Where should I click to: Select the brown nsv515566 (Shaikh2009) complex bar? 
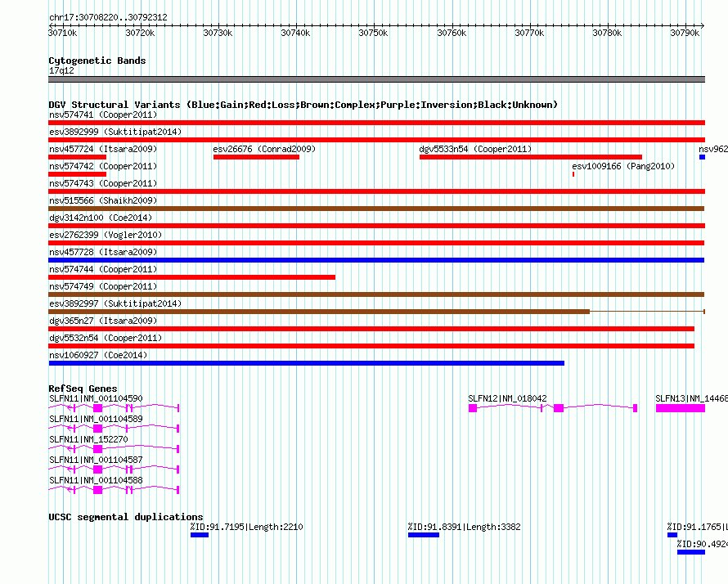click(376, 209)
